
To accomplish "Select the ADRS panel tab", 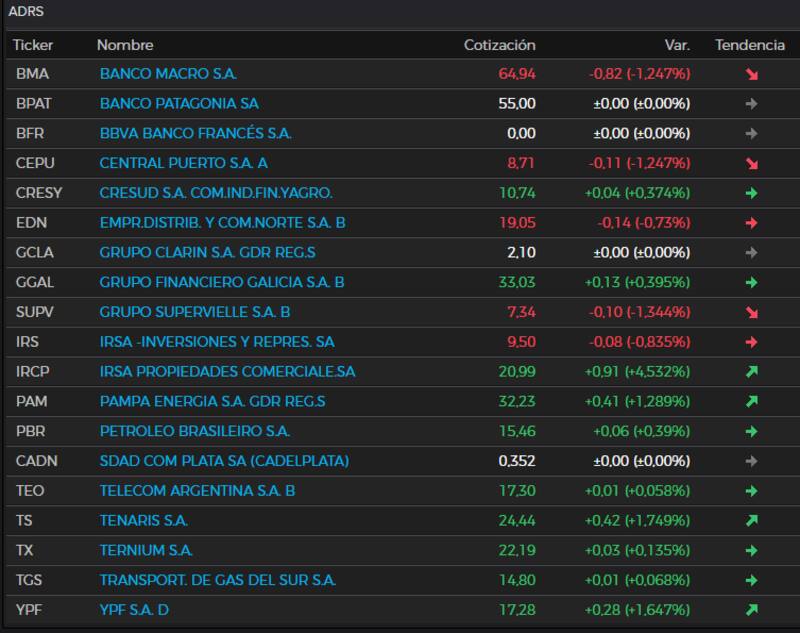I will pos(26,12).
